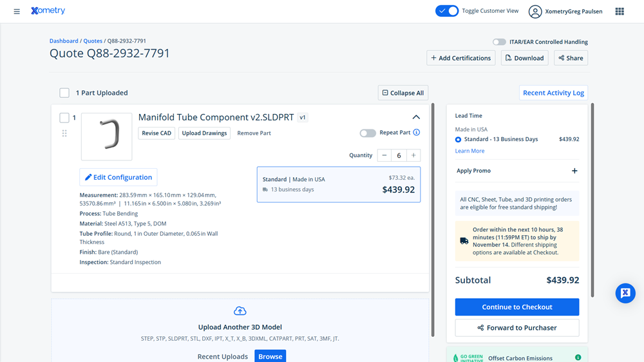This screenshot has height=362, width=644.
Task: Collapse the Manifold Tube Component part
Action: [416, 117]
